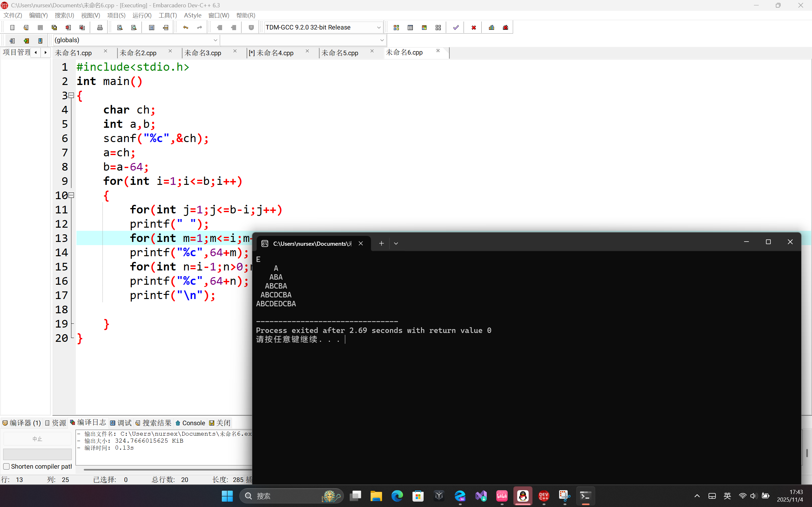This screenshot has width=812, height=507.
Task: Collapse the code fold at line 10
Action: point(71,195)
